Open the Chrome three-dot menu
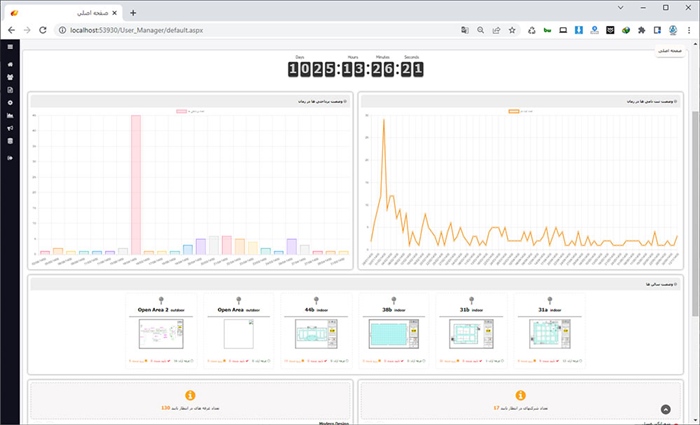 coord(688,30)
